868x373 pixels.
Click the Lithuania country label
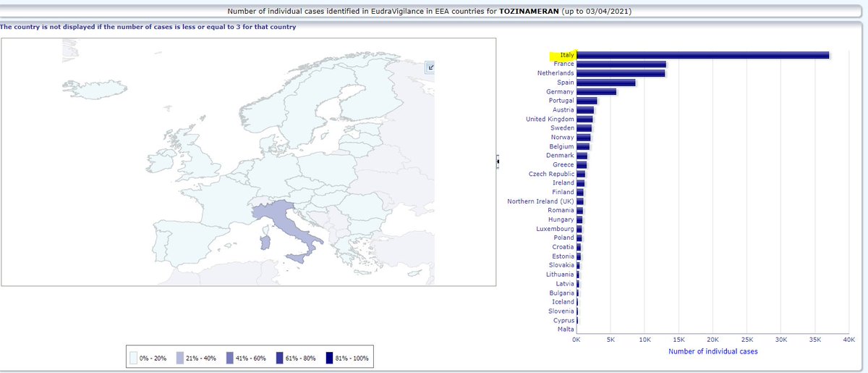[x=560, y=274]
